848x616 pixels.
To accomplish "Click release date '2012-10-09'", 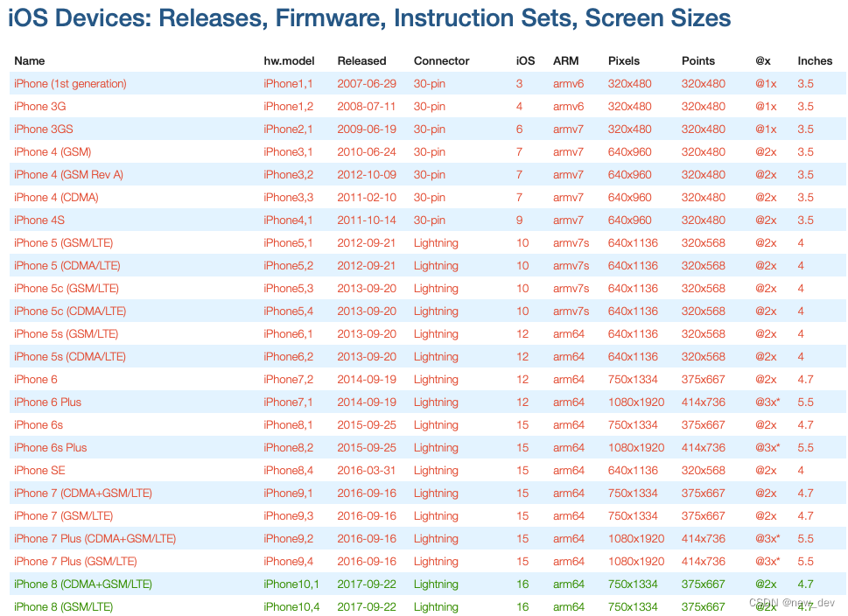I will point(367,175).
